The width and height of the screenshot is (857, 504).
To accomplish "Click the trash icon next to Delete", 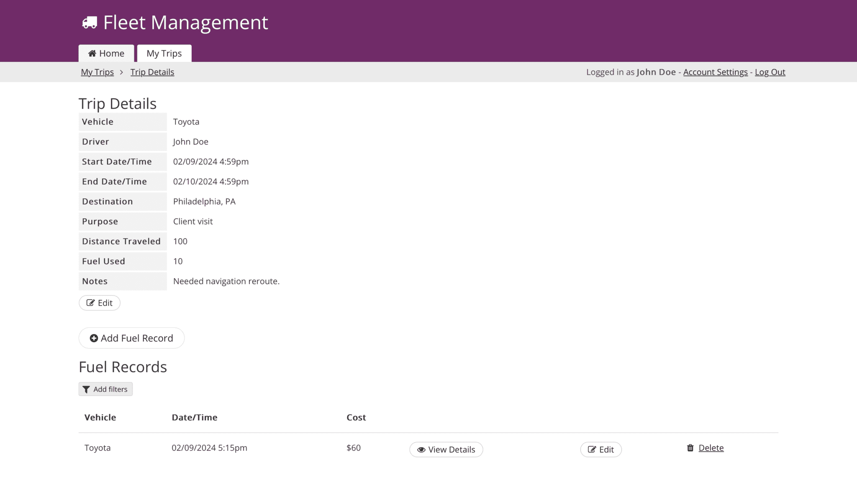I will (x=690, y=448).
